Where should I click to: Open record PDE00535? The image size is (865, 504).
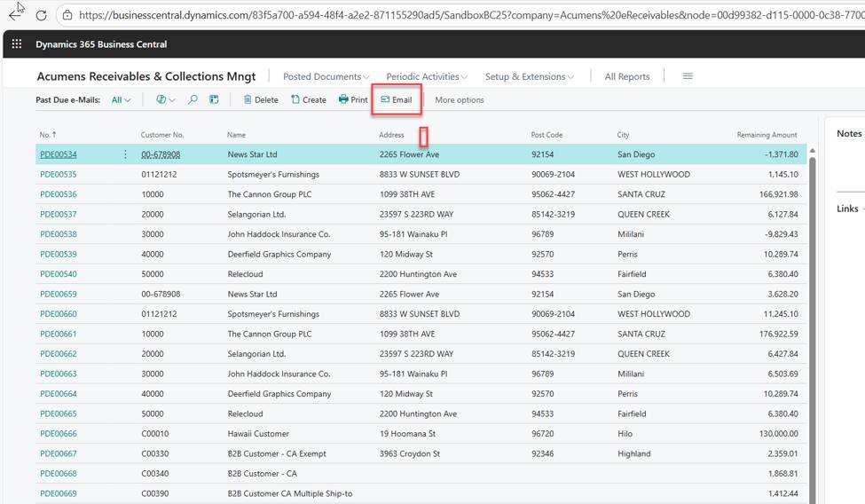coord(58,175)
